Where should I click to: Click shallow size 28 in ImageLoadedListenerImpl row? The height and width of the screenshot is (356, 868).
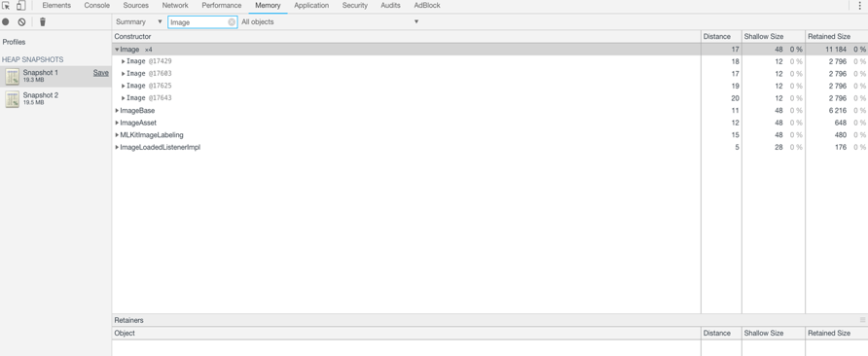[x=778, y=147]
